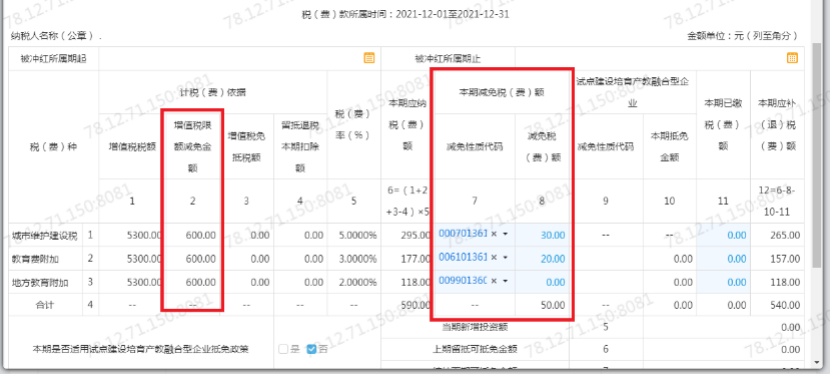Select the 合计 row label
The width and height of the screenshot is (832, 376).
pyautogui.click(x=45, y=305)
